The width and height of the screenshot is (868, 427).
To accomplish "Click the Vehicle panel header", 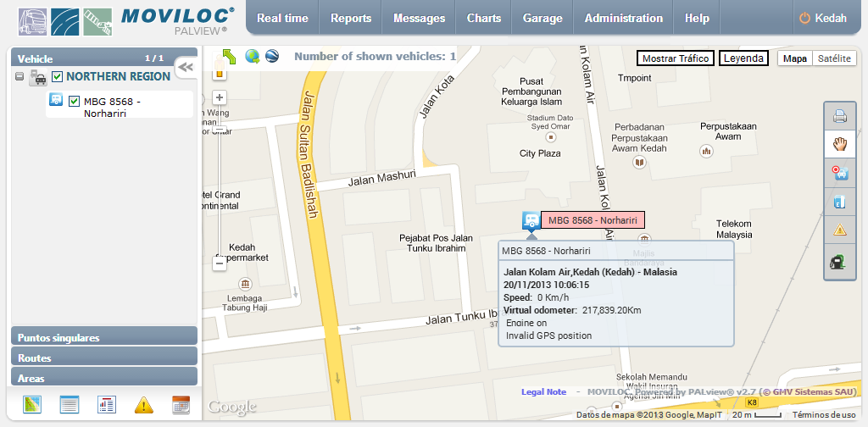I will [104, 58].
